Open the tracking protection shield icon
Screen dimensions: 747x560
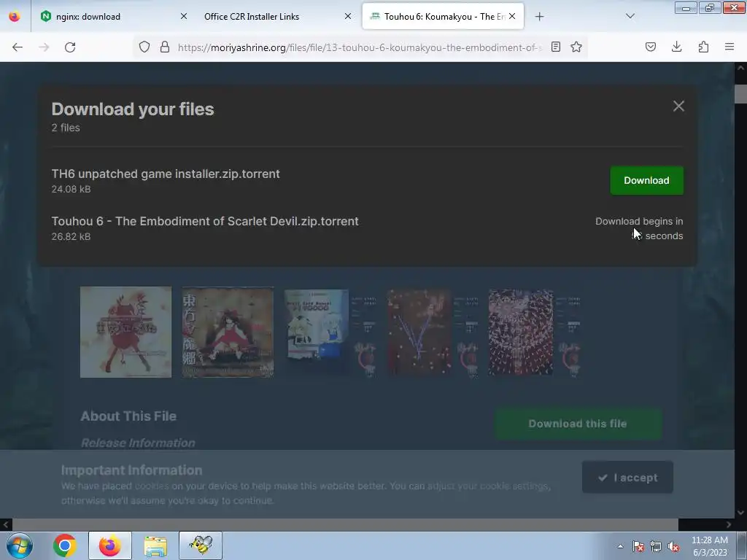pyautogui.click(x=144, y=47)
